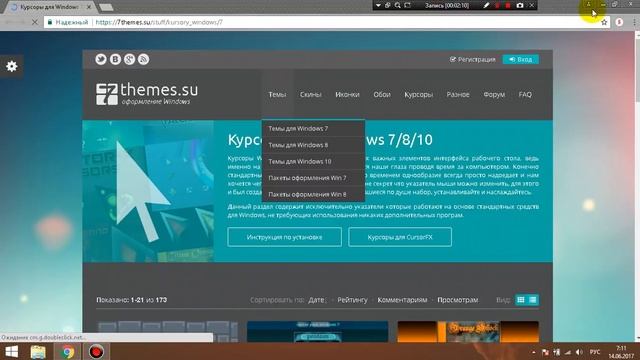Click the network signal tray icon
The width and height of the screenshot is (640, 360).
pos(568,352)
